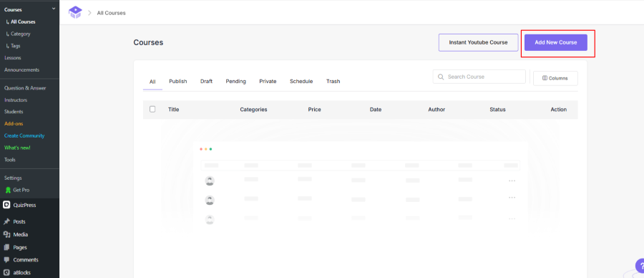Open the help question mark bubble

640,266
